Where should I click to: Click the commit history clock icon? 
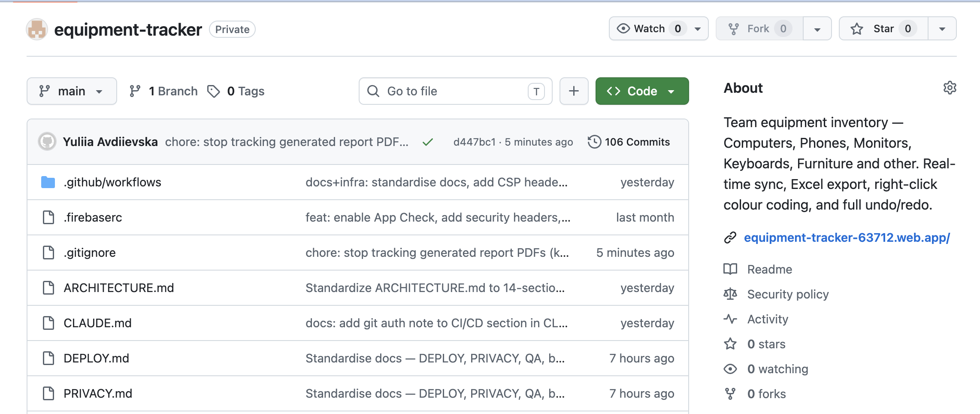click(594, 142)
